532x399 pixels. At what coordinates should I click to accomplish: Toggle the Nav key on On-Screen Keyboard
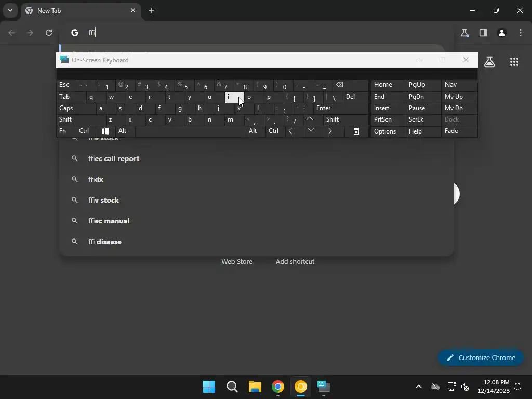pyautogui.click(x=459, y=85)
